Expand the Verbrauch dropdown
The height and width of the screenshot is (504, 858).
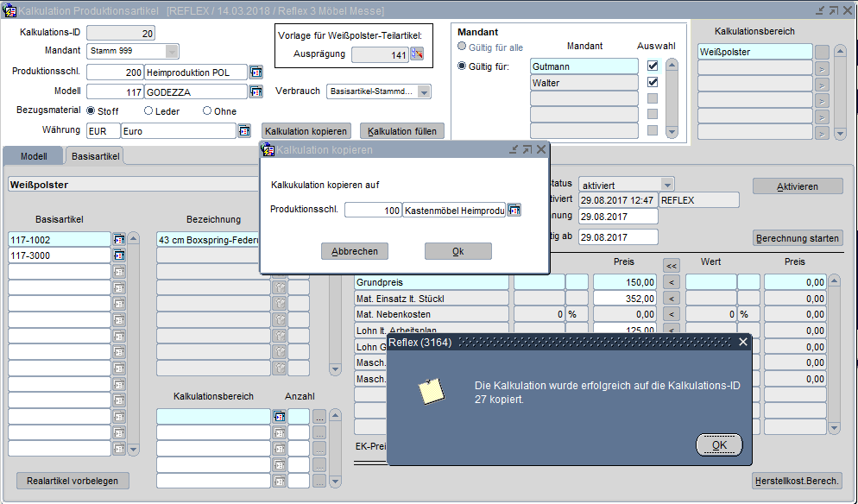(x=424, y=91)
